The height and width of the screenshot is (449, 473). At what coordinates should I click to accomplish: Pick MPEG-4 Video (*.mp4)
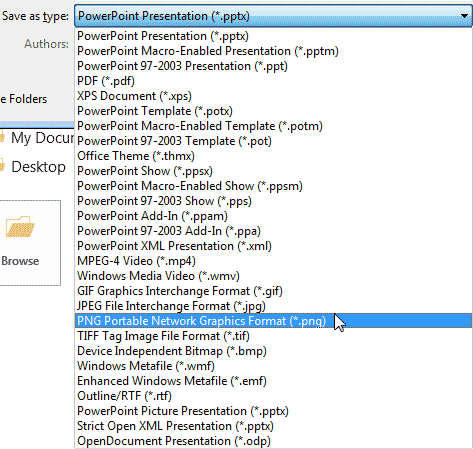tap(273, 261)
